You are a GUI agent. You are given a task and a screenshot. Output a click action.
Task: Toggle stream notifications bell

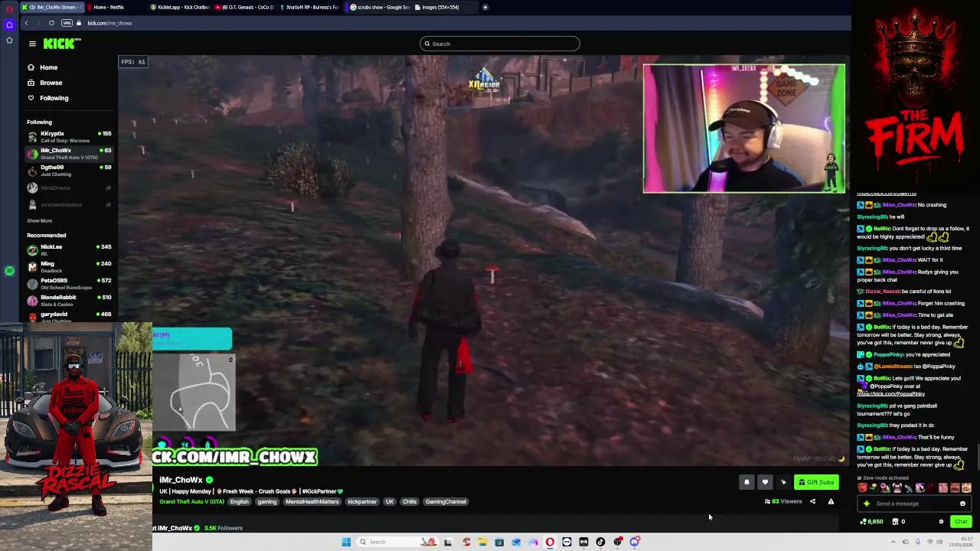[x=746, y=482]
